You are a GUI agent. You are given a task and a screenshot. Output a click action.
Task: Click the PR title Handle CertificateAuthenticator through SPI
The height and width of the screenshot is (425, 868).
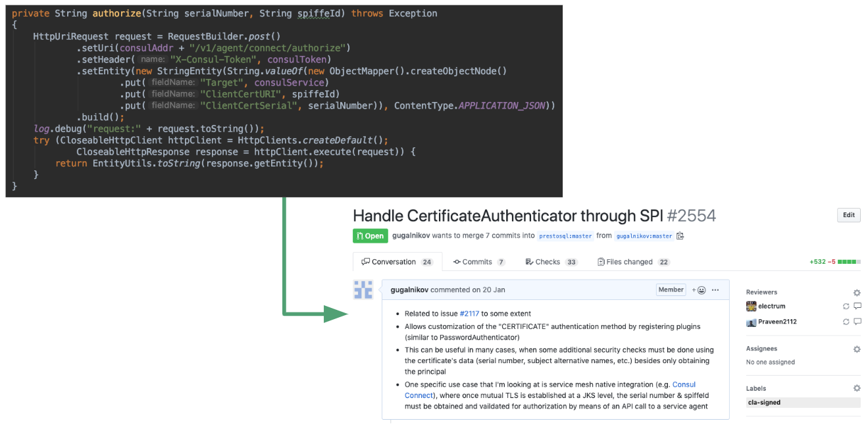pyautogui.click(x=507, y=216)
